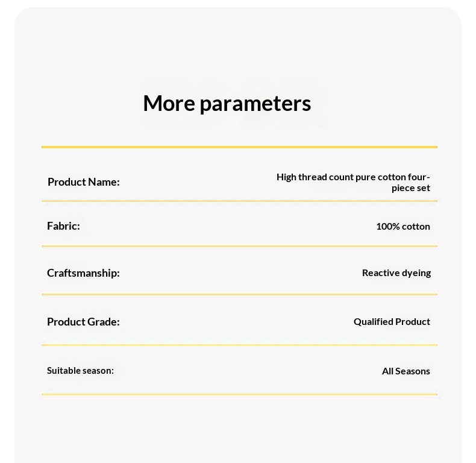Click the Qualified Product value
476x463 pixels.
[x=392, y=322]
